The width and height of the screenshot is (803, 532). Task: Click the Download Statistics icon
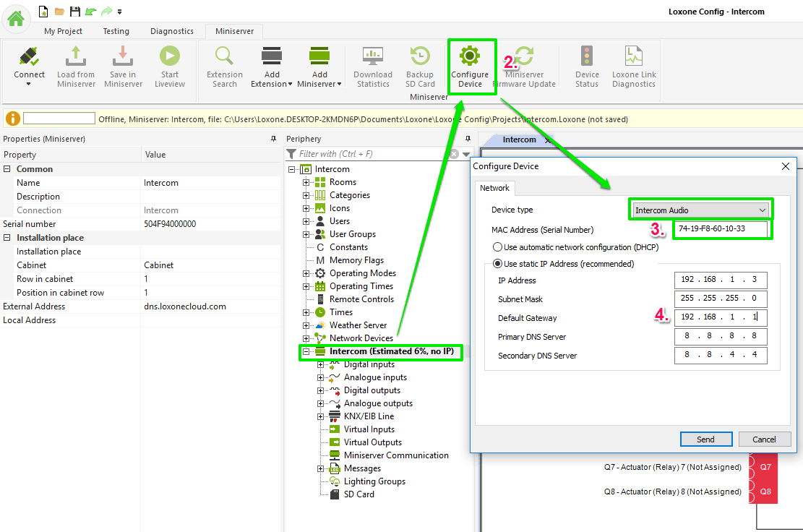(373, 56)
